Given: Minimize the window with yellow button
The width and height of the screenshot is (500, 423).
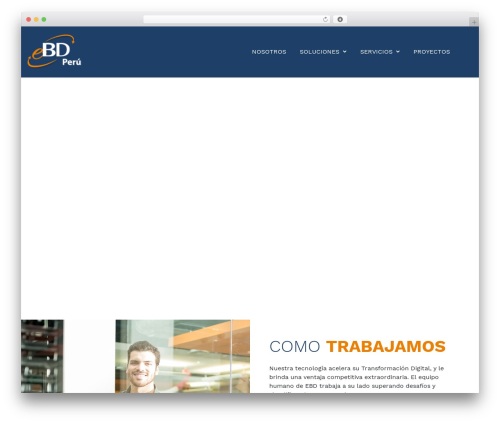Looking at the screenshot, I should (x=36, y=19).
